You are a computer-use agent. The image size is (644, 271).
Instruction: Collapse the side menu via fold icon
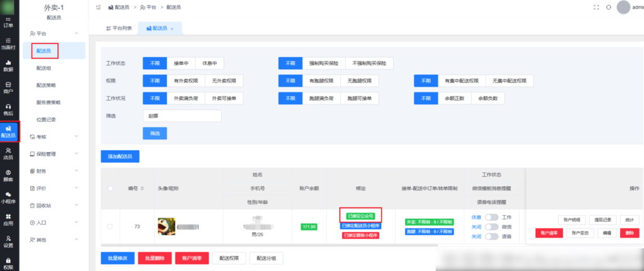tap(98, 7)
